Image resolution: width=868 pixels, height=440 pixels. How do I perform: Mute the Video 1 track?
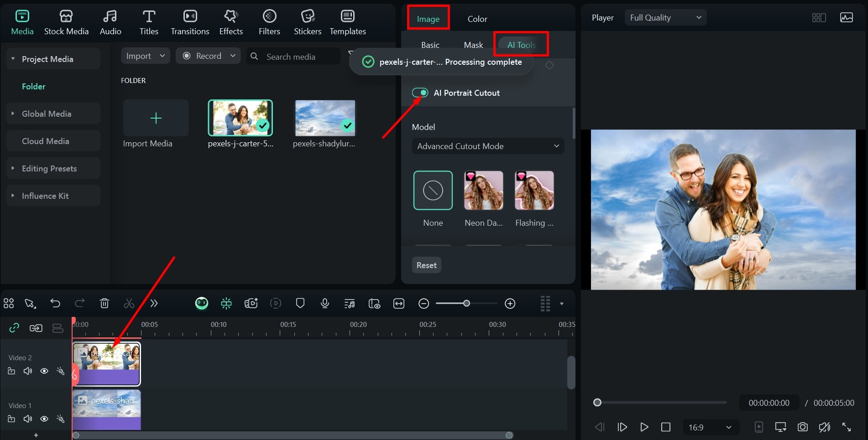[x=28, y=419]
